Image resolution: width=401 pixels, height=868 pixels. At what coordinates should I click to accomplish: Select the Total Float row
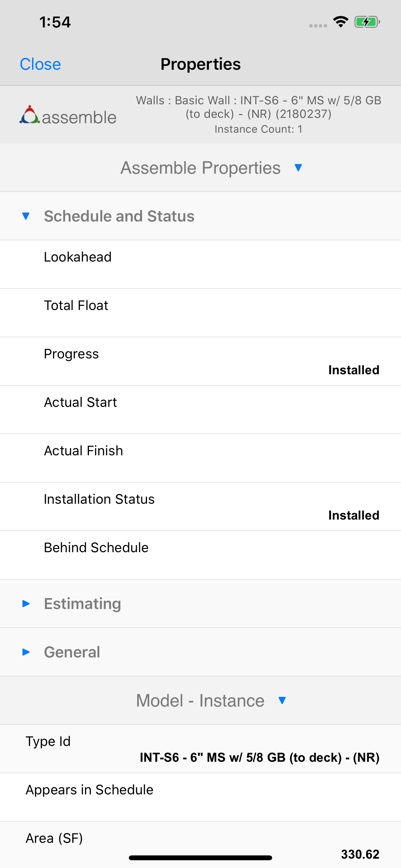click(x=200, y=313)
